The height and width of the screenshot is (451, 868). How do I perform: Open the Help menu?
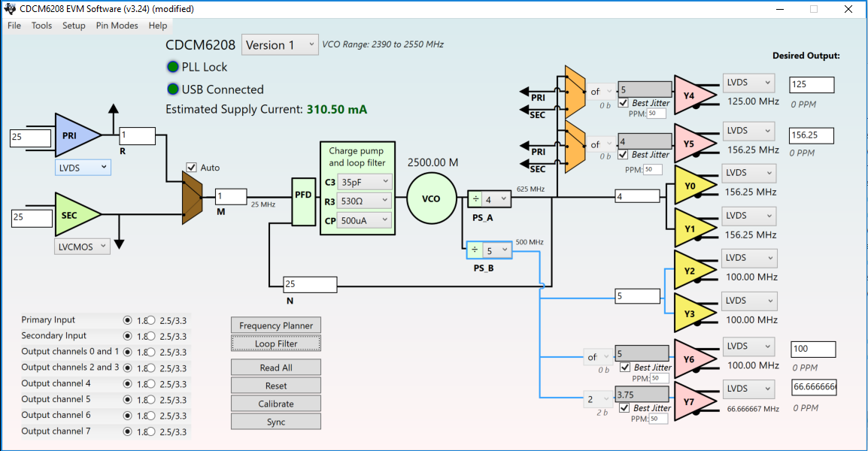tap(158, 26)
